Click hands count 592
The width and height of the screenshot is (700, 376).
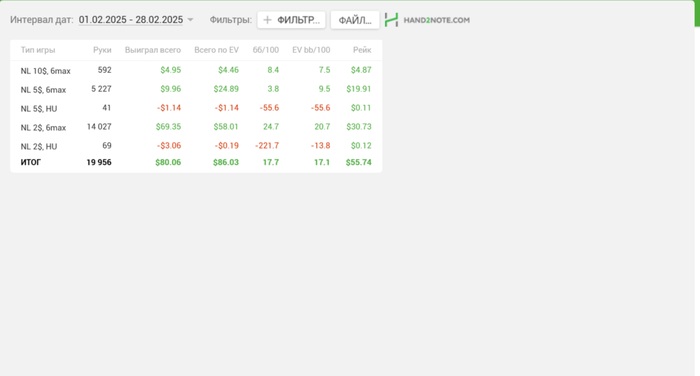pos(104,70)
